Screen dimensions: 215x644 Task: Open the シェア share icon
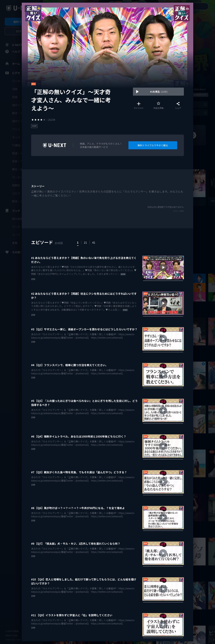(x=178, y=103)
